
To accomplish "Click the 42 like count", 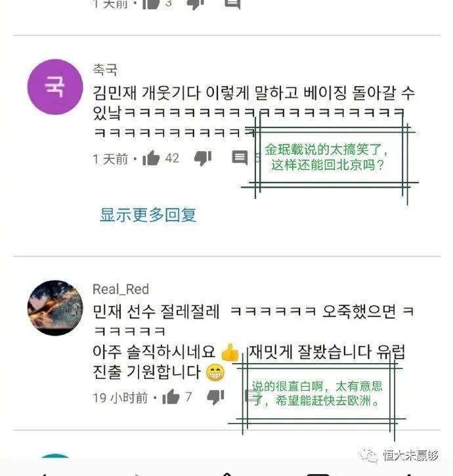I will [172, 158].
